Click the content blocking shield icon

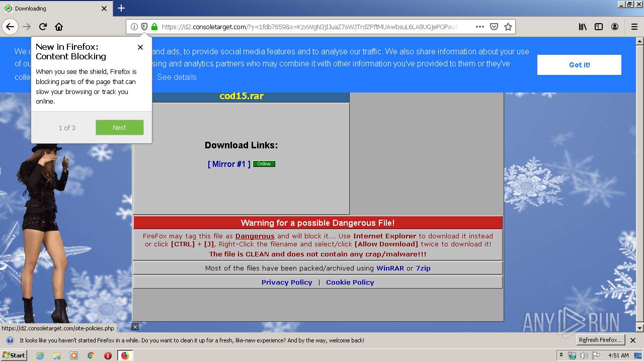(144, 27)
